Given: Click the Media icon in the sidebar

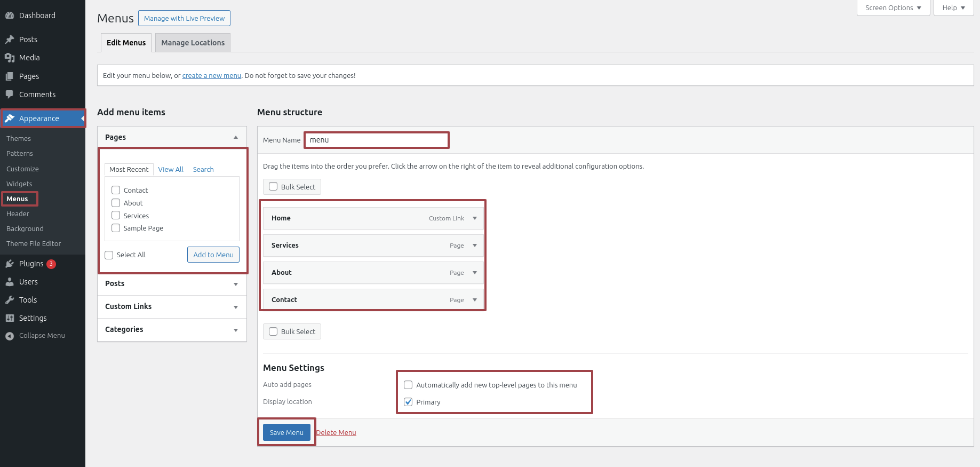Looking at the screenshot, I should point(10,58).
